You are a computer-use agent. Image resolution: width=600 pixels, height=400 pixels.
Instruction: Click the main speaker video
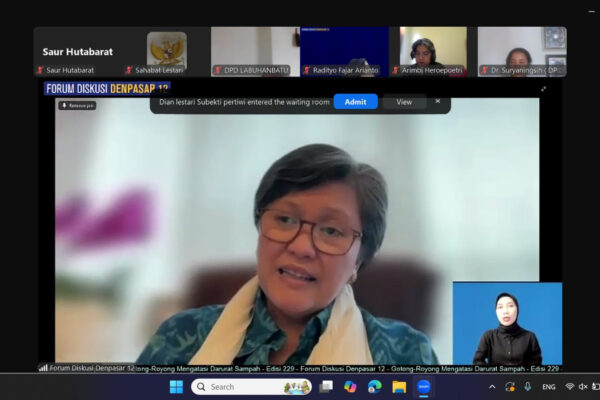pyautogui.click(x=297, y=231)
